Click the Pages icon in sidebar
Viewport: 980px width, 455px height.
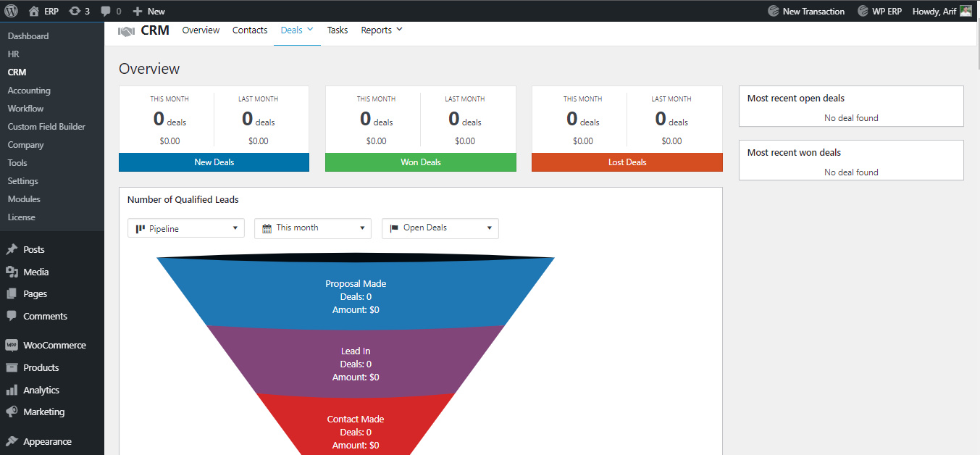[x=12, y=293]
